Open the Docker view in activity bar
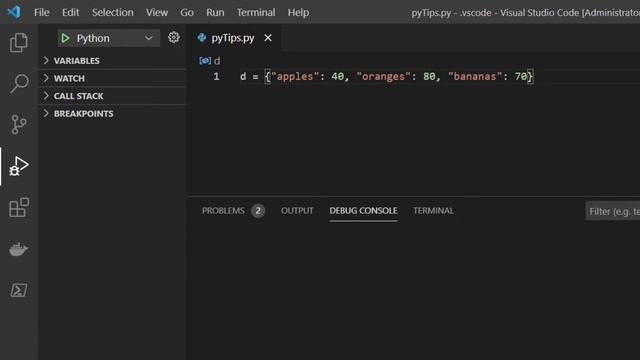The height and width of the screenshot is (360, 640). (x=19, y=249)
